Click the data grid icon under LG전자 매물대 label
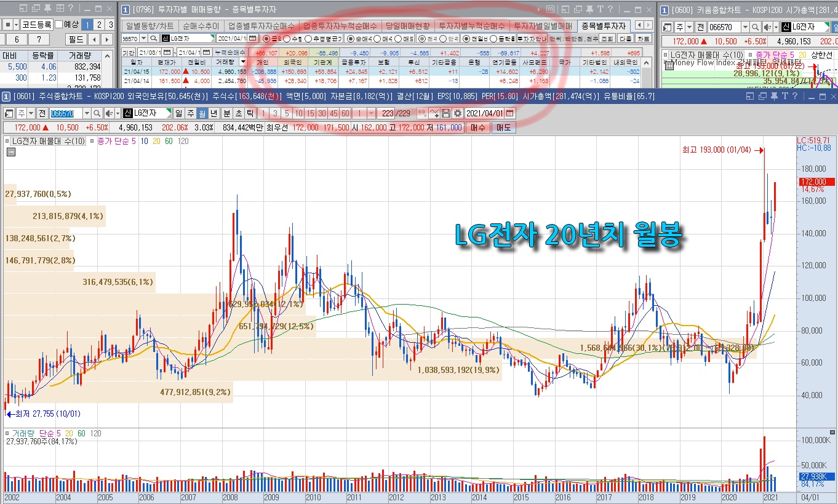 point(10,153)
